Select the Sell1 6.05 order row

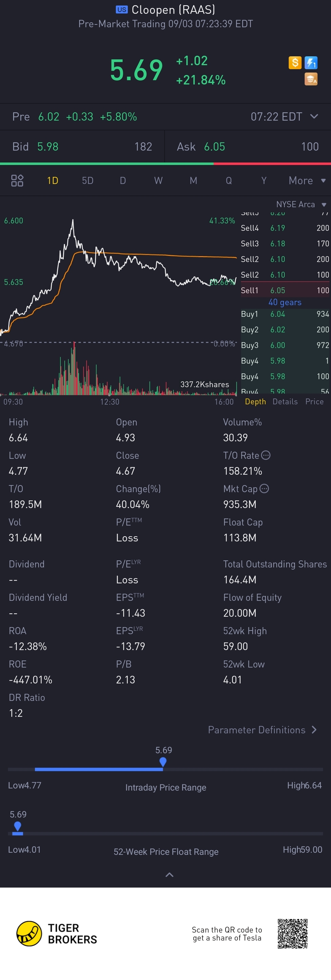click(285, 290)
